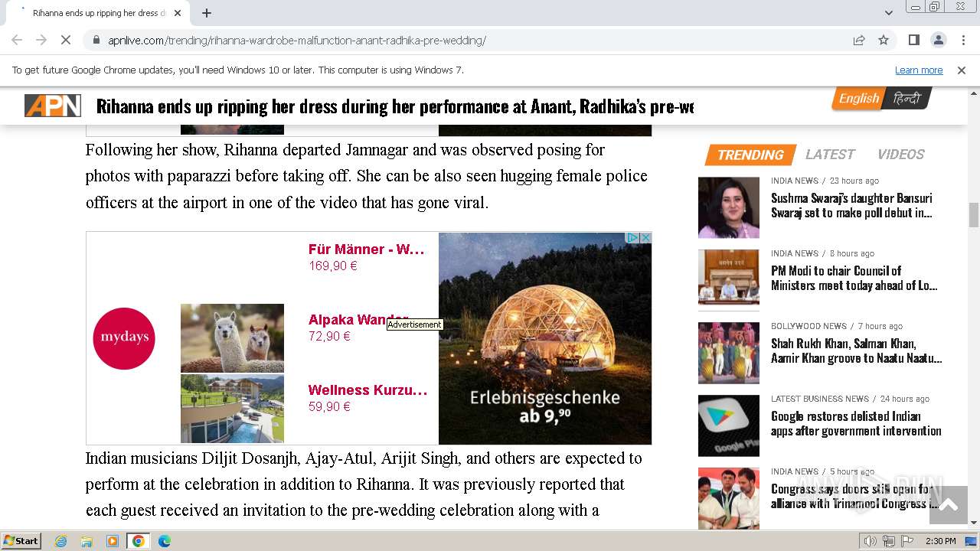The image size is (980, 551).
Task: Share this page icon
Action: tap(859, 40)
